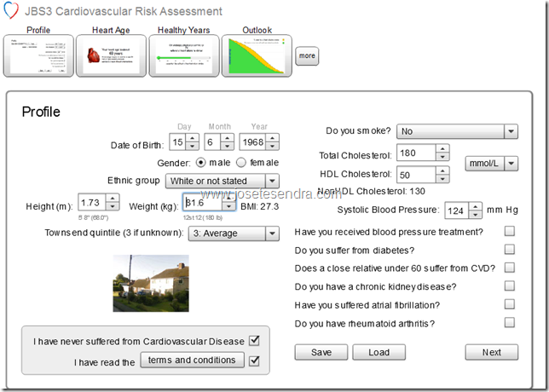This screenshot has height=392, width=549.
Task: Click the more button
Action: 307,56
